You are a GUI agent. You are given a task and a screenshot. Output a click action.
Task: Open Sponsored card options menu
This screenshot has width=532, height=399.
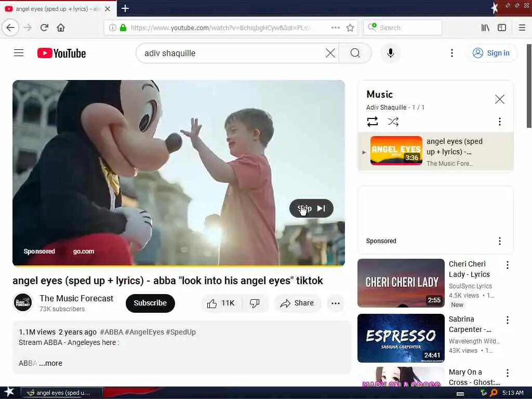tap(499, 241)
